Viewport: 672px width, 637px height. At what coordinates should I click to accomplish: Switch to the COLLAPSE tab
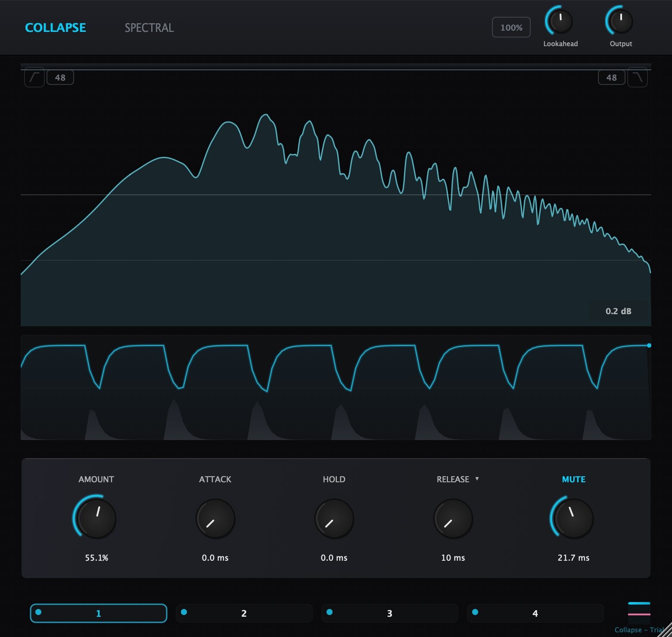[55, 27]
